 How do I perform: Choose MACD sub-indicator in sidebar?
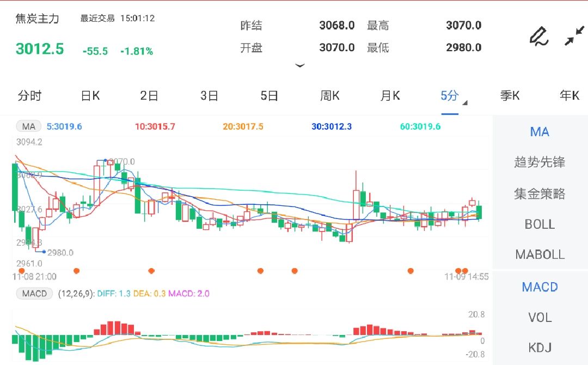click(540, 287)
